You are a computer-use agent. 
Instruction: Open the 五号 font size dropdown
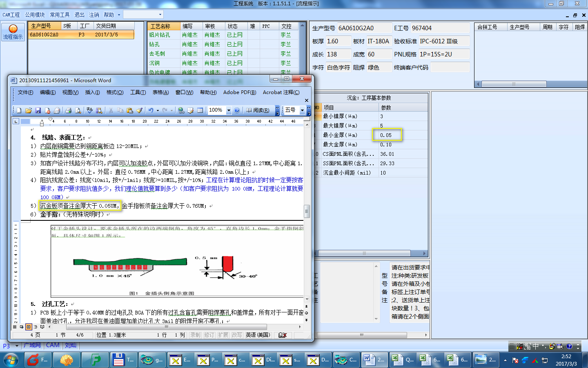coord(302,110)
